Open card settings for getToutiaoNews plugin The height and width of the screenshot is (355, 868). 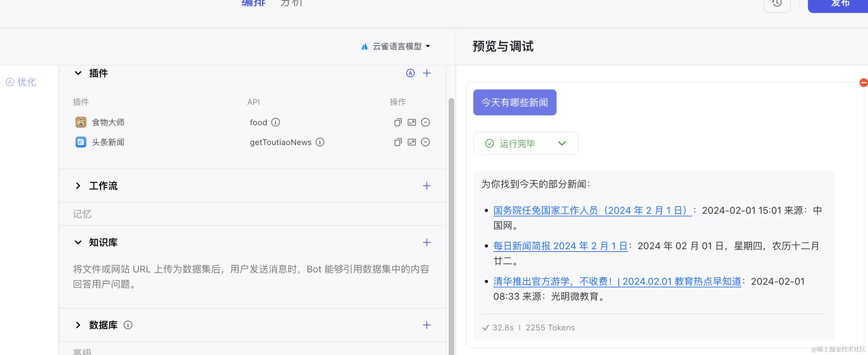point(411,142)
